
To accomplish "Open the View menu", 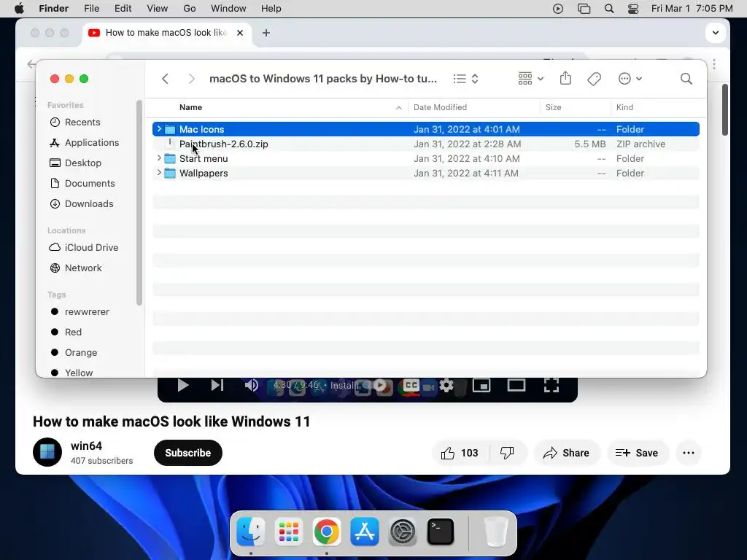I will coord(158,9).
